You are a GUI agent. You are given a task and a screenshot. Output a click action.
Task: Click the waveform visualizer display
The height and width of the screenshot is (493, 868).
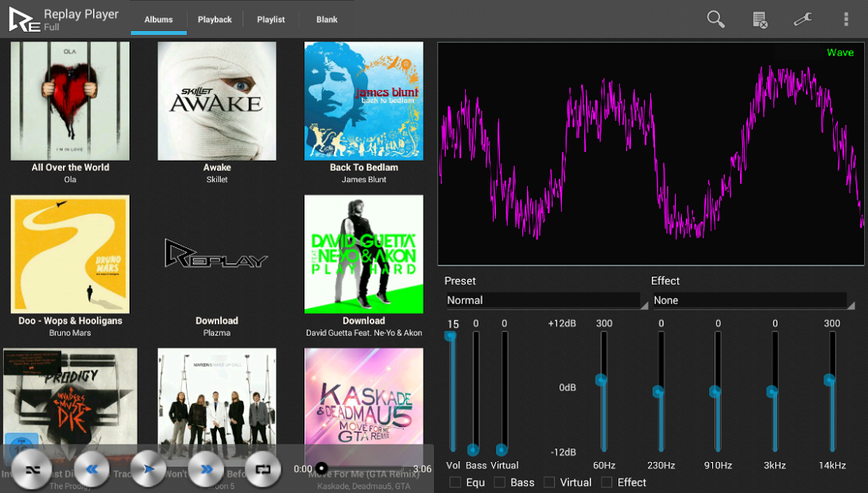[x=651, y=154]
